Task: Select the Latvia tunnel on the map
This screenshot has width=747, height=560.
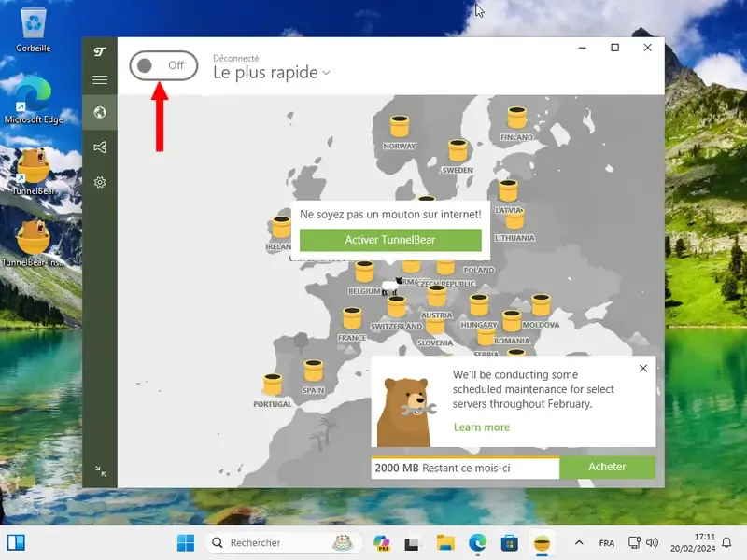Action: coord(508,190)
